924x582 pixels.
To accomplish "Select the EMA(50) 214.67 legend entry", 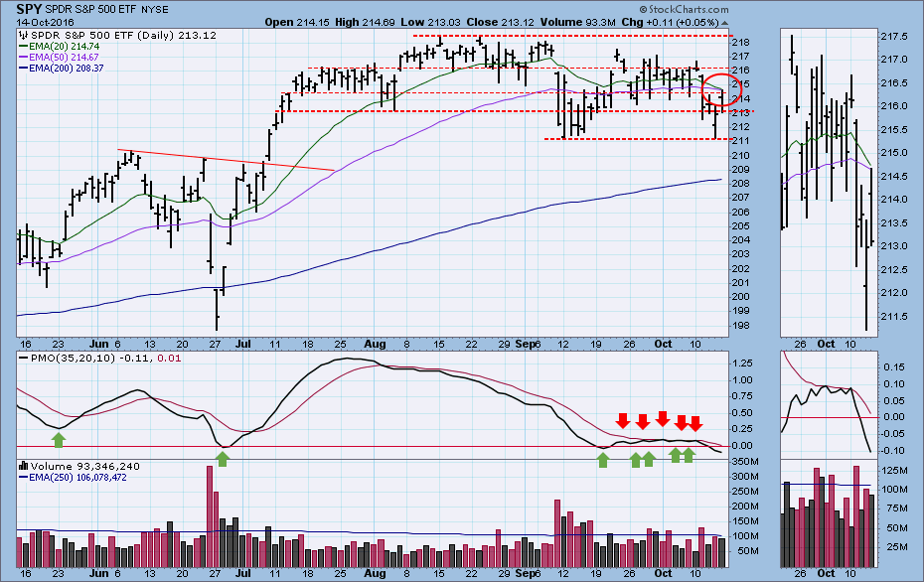I will point(65,58).
